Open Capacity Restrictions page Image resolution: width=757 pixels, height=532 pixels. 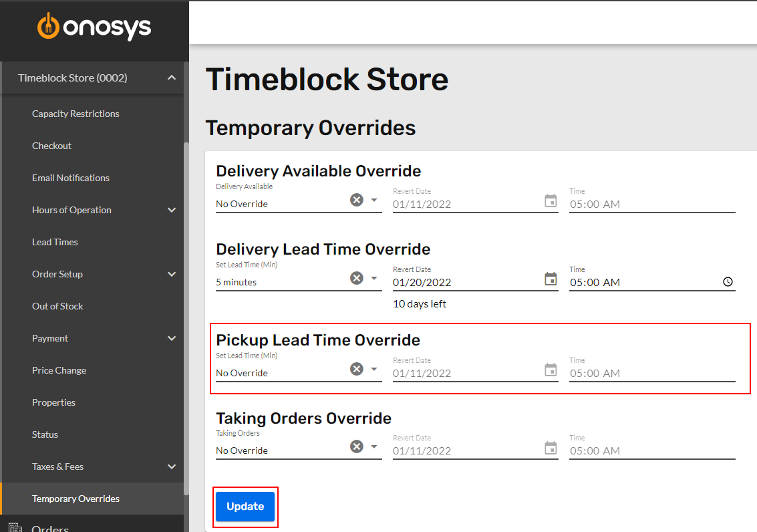coord(75,114)
